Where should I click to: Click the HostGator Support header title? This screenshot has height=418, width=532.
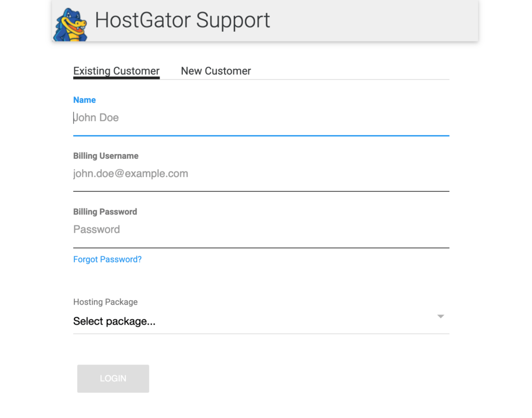pyautogui.click(x=182, y=20)
